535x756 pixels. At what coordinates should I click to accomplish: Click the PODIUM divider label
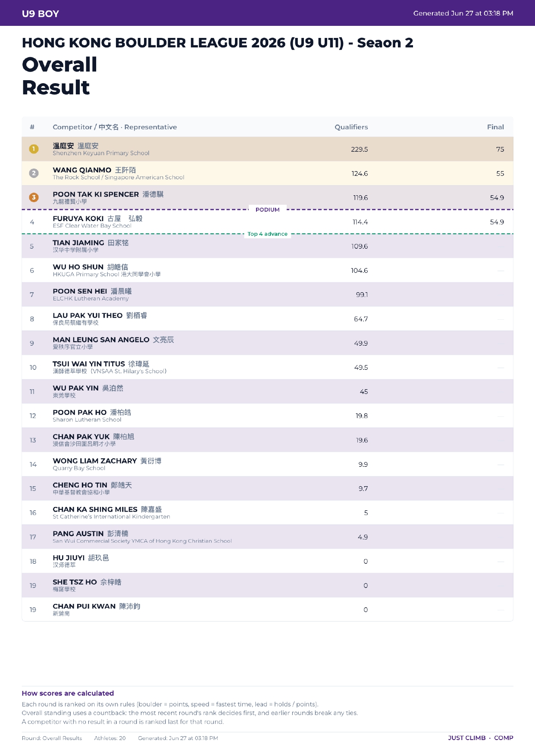[267, 210]
